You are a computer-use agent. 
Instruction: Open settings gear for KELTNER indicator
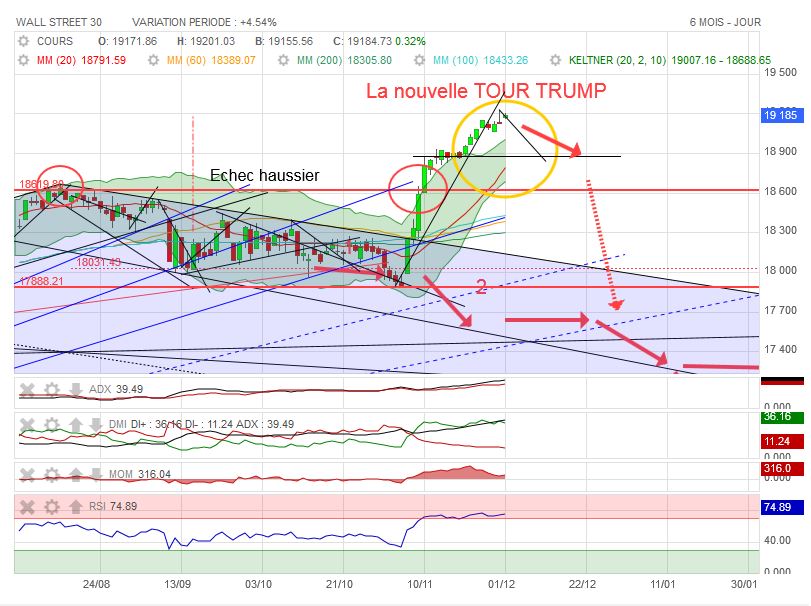coord(555,60)
